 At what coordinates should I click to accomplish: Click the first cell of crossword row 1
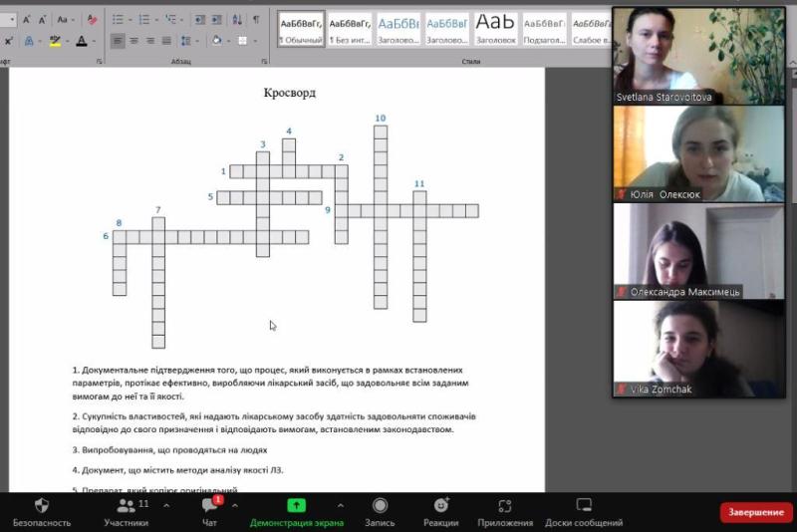[236, 171]
